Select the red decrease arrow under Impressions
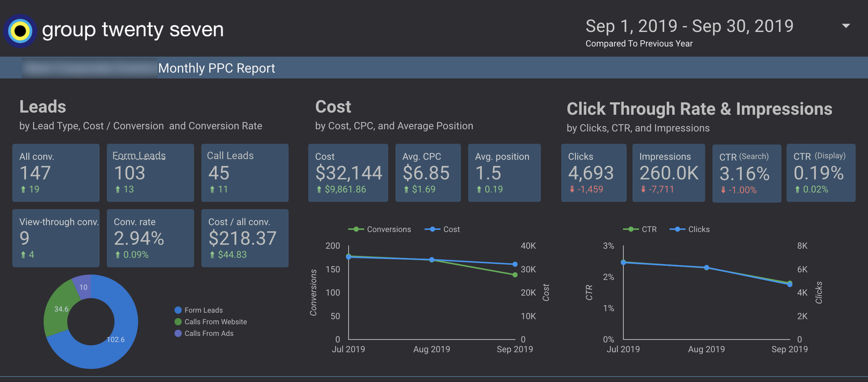 [643, 189]
